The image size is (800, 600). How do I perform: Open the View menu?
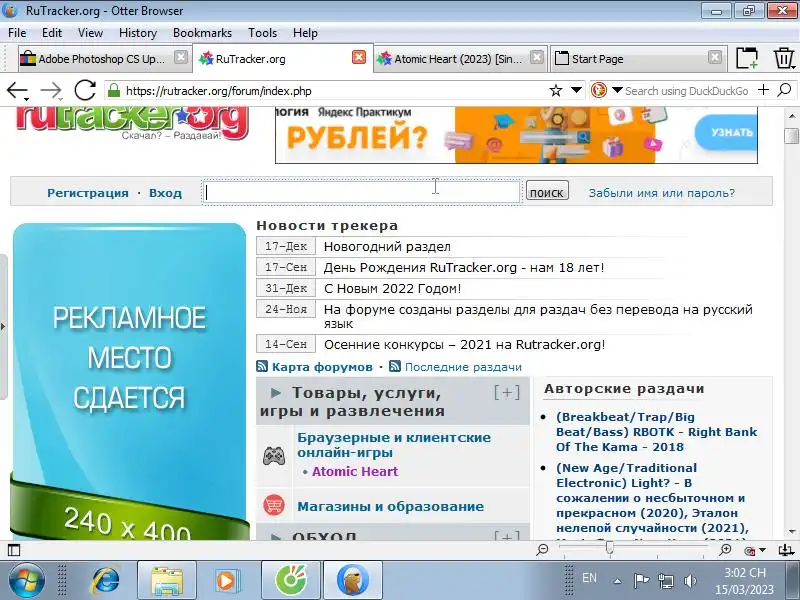tap(90, 33)
